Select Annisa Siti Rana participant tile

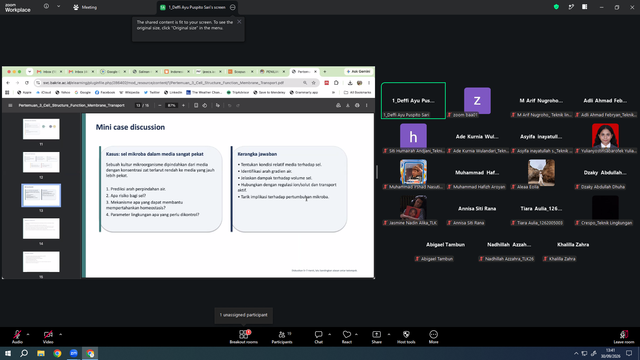[x=477, y=209]
